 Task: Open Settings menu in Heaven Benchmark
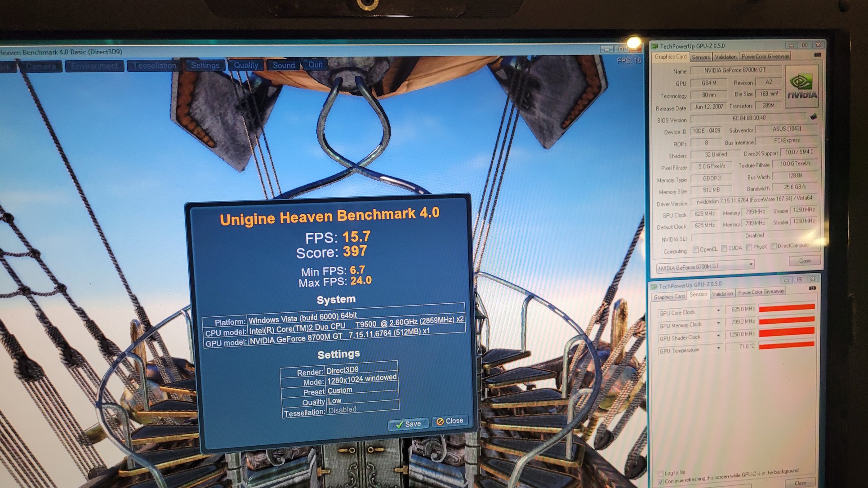205,66
